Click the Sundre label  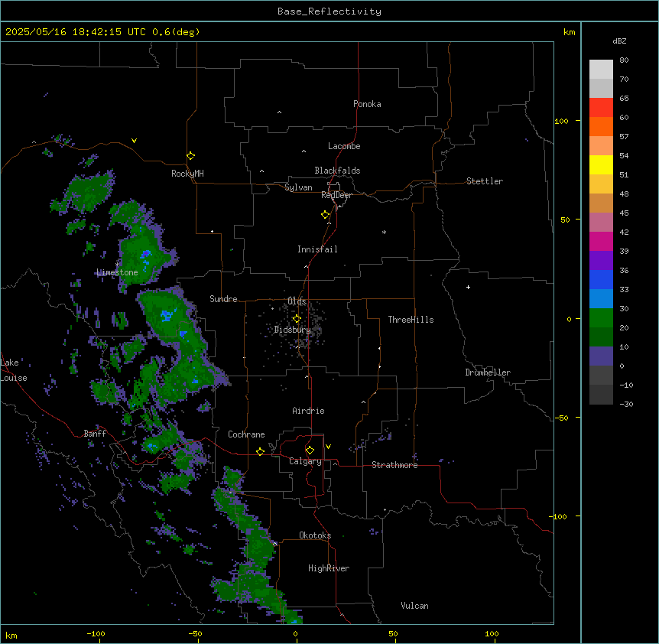(223, 299)
